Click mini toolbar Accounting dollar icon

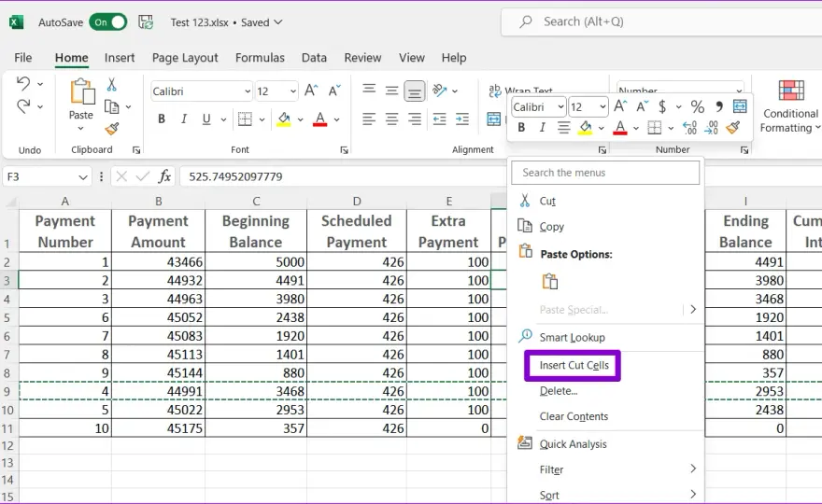(x=662, y=107)
